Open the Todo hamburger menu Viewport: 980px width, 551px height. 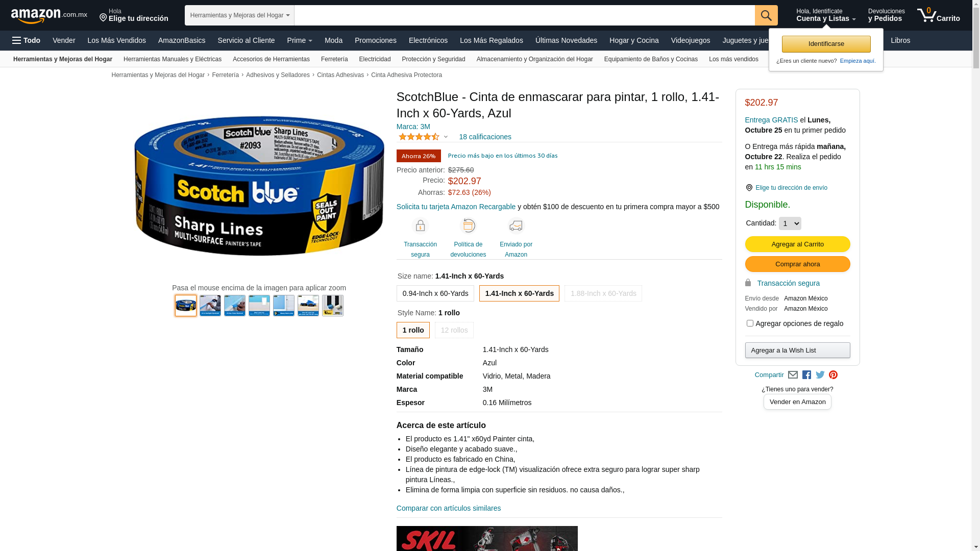26,40
